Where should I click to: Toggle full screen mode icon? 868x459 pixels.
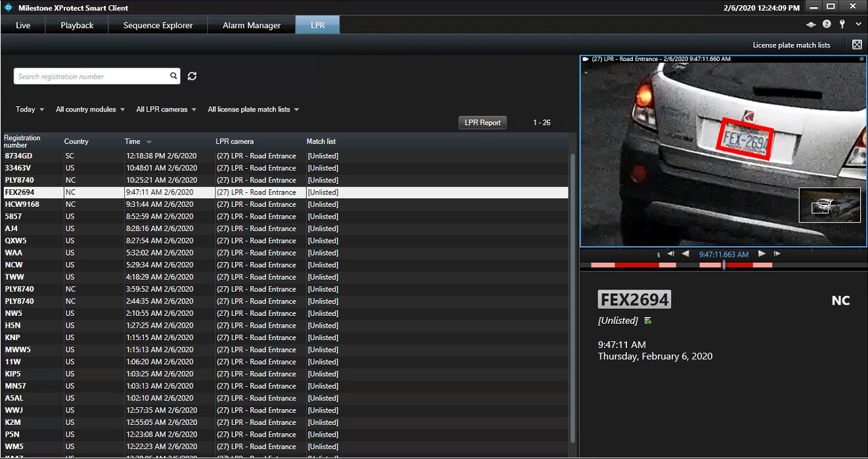click(x=857, y=45)
